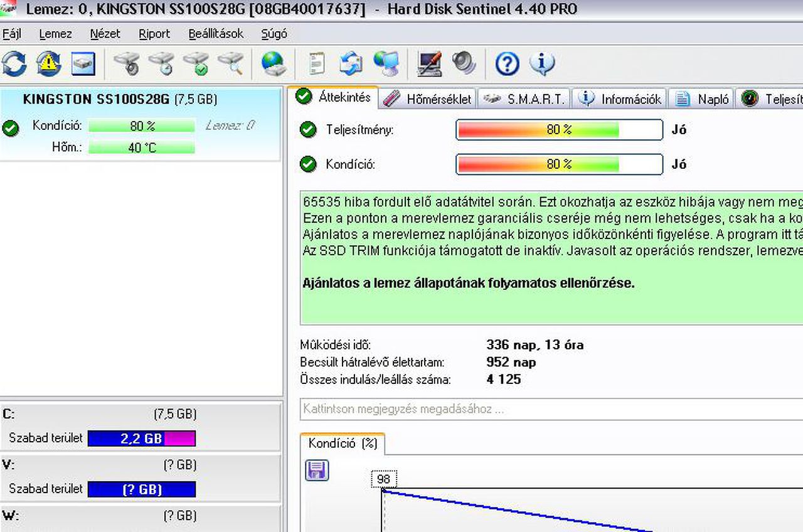Switch to the Hőmérséklet tab
803x532 pixels.
point(427,98)
